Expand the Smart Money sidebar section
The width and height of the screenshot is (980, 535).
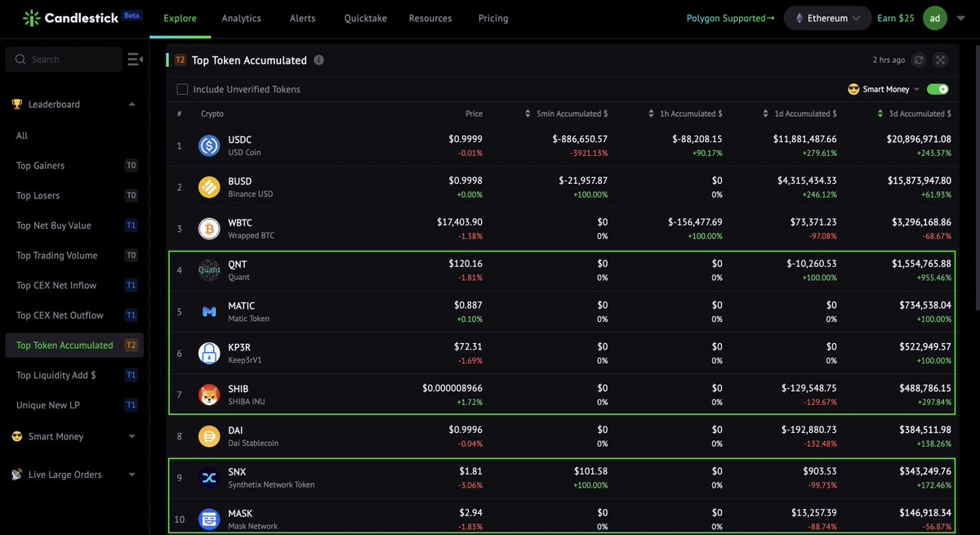131,437
